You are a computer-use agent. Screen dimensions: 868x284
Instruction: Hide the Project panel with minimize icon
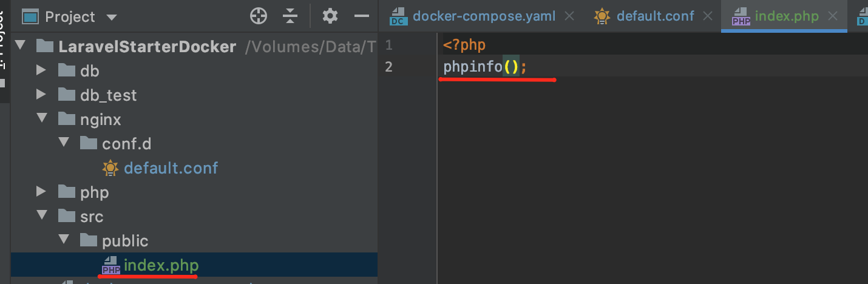pyautogui.click(x=362, y=16)
